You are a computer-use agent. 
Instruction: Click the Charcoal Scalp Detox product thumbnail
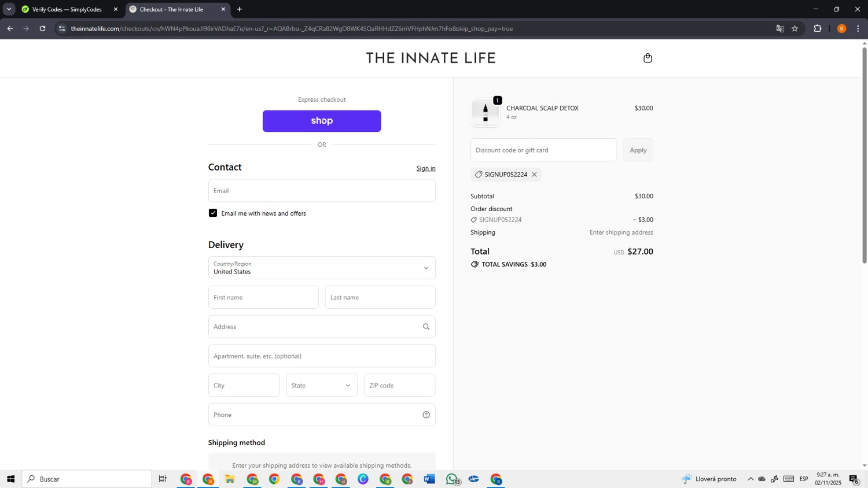coord(486,112)
